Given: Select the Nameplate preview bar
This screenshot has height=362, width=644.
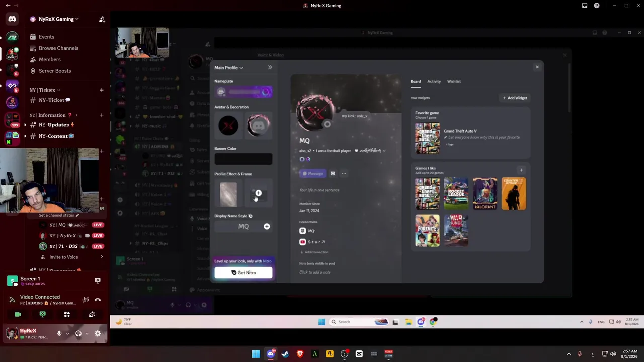Looking at the screenshot, I should point(244,92).
